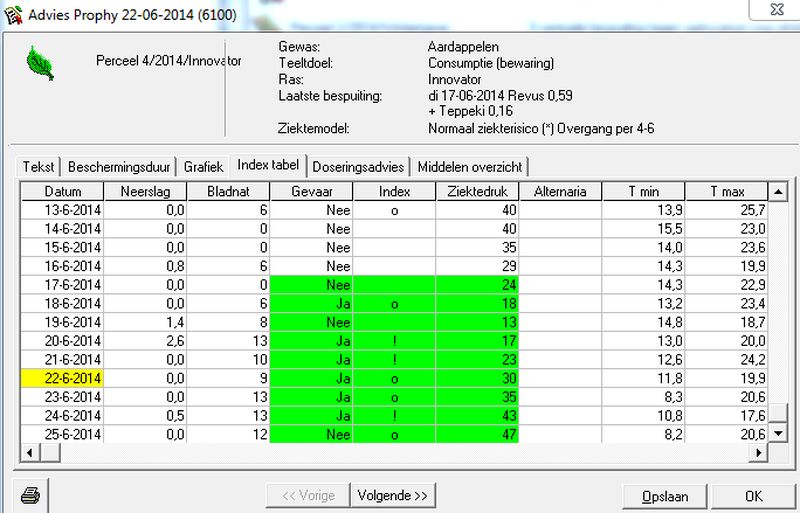This screenshot has height=513, width=800.
Task: Click the T min column header
Action: tap(644, 191)
